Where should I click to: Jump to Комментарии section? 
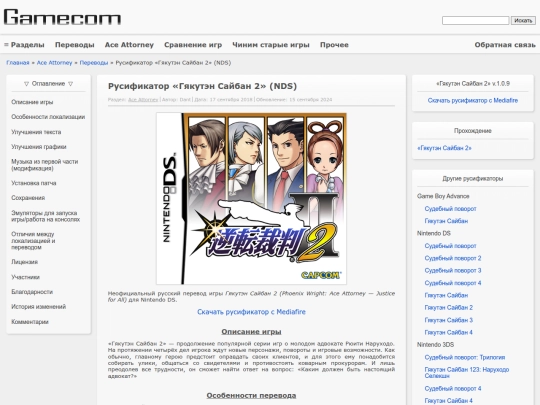pos(30,322)
